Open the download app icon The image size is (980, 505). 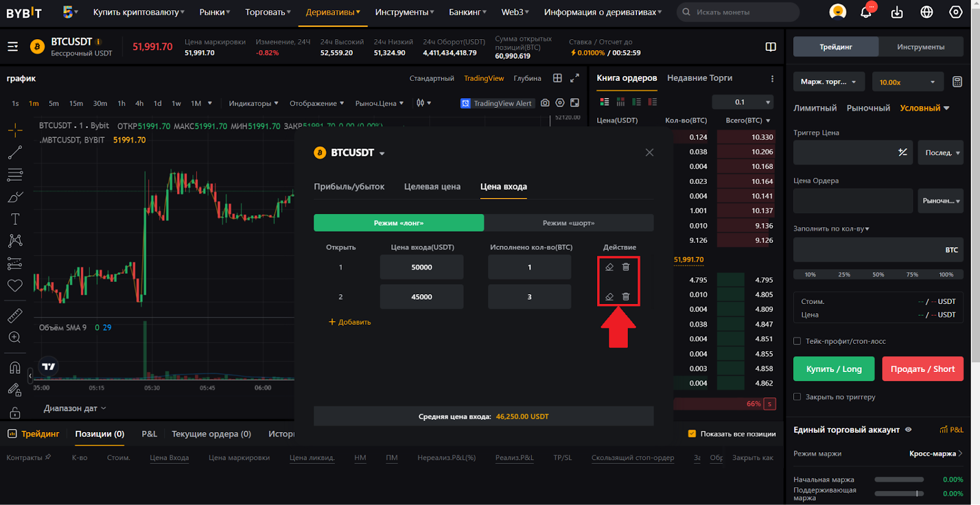897,12
